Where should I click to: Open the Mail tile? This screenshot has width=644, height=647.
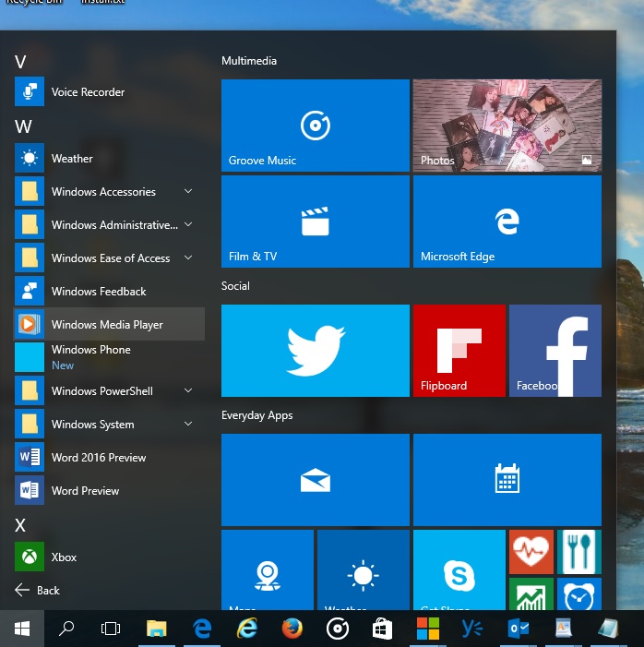pyautogui.click(x=316, y=480)
